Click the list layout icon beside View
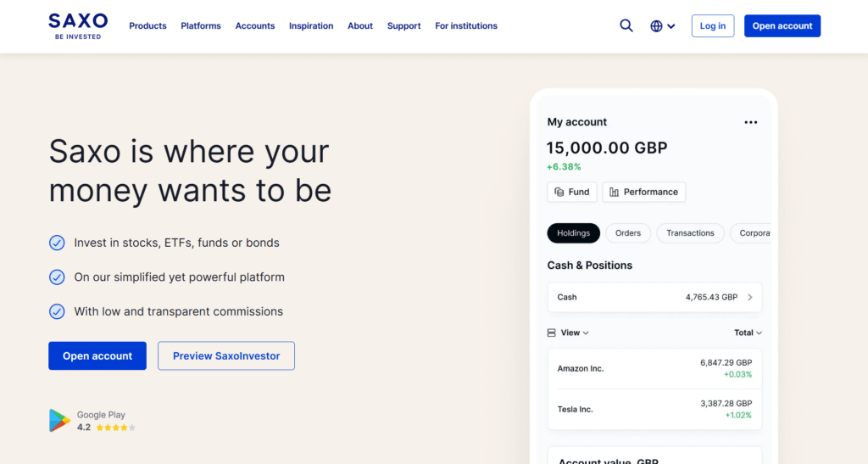 coord(551,333)
